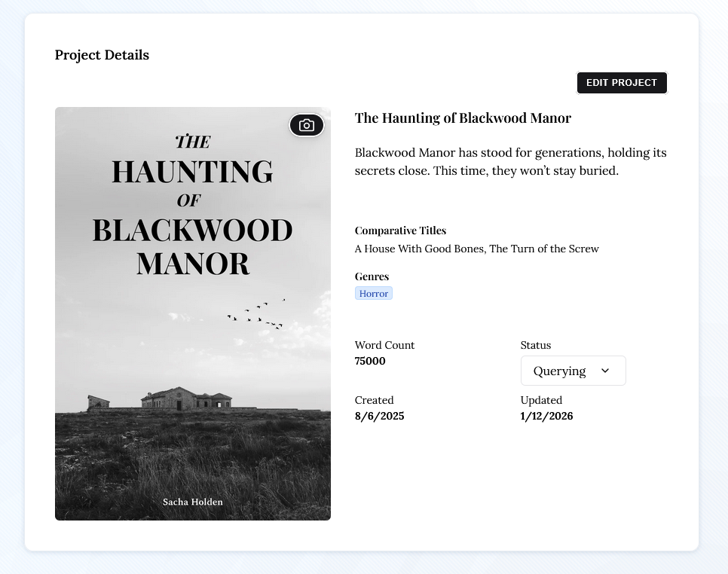Click the chevron arrow in the Status selector
This screenshot has width=728, height=574.
(x=605, y=371)
